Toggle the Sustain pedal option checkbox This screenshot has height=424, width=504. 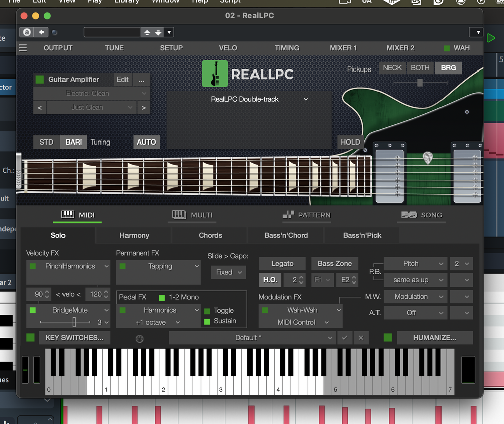click(x=207, y=321)
